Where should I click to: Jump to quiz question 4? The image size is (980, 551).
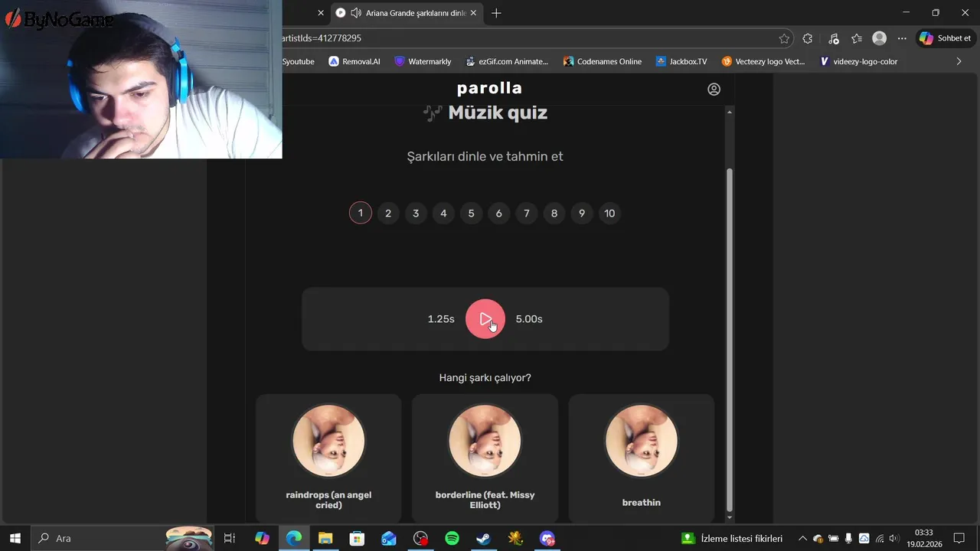[x=443, y=213]
